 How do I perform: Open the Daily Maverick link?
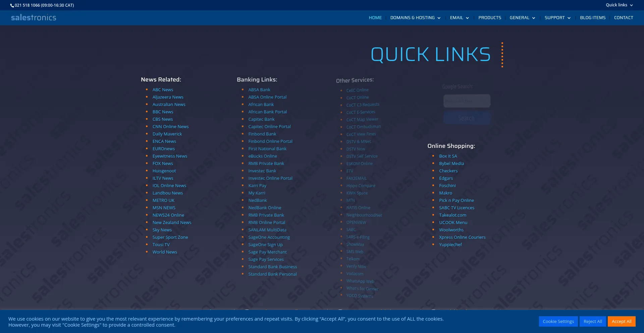click(167, 134)
